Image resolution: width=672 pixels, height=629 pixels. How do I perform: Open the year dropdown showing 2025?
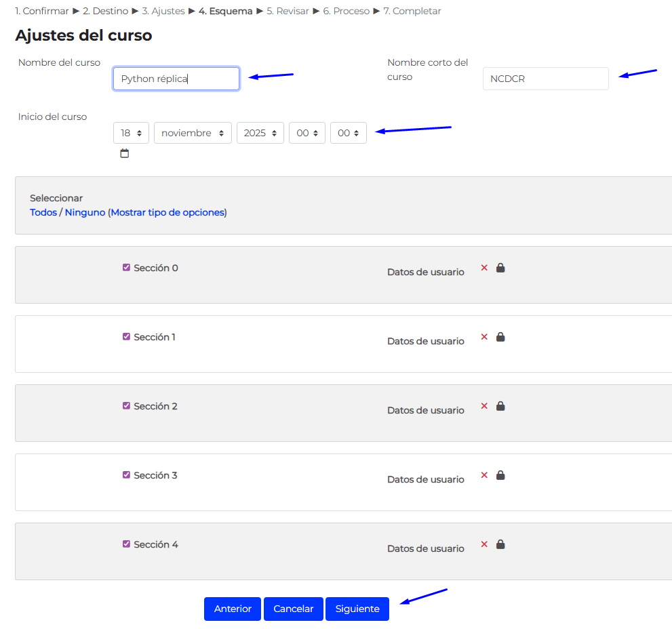click(260, 134)
